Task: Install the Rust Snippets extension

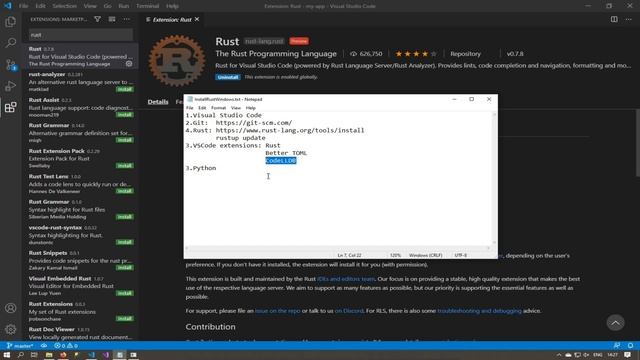Action: pos(124,267)
